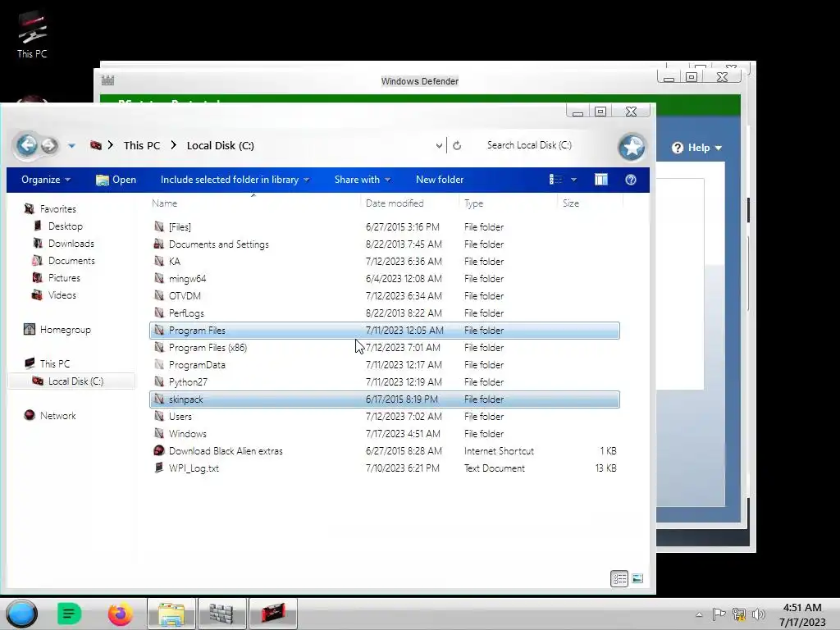Click Open in the command bar
Viewport: 840px width, 630px height.
click(116, 180)
